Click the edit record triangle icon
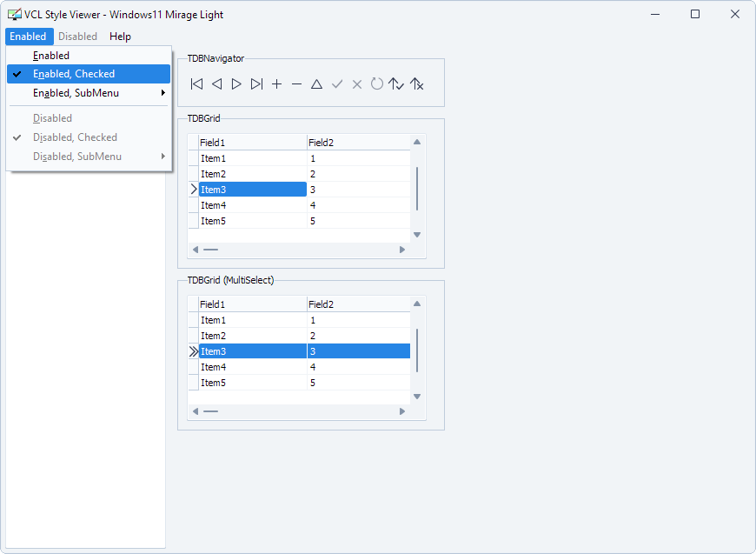 pos(317,84)
